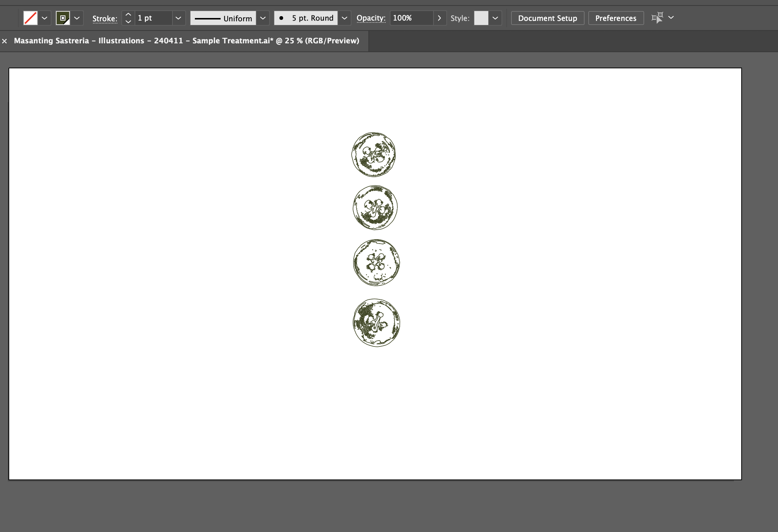Select the Stroke color well
Viewport: 778px width, 532px height.
(63, 18)
